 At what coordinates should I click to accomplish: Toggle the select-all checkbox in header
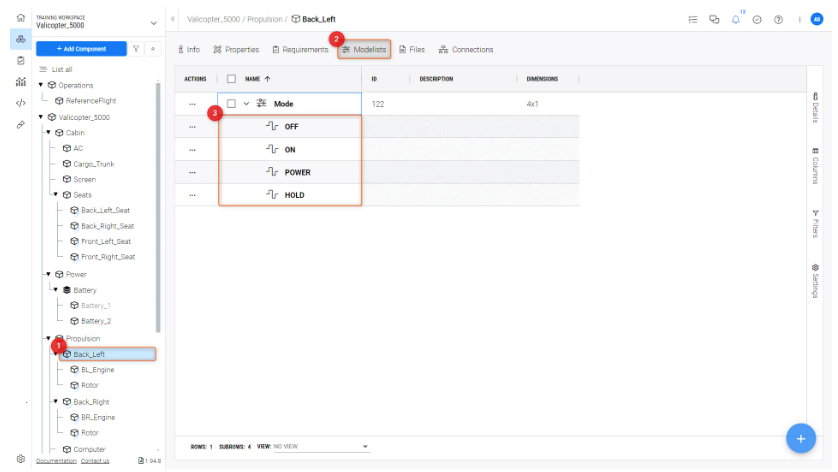pos(231,79)
